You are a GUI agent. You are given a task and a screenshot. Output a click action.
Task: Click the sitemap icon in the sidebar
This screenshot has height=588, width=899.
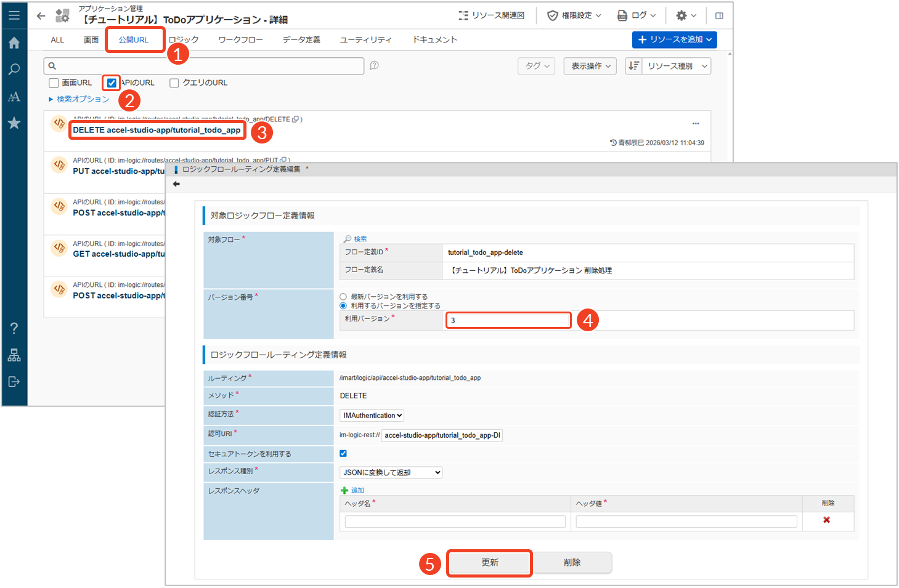[x=14, y=355]
